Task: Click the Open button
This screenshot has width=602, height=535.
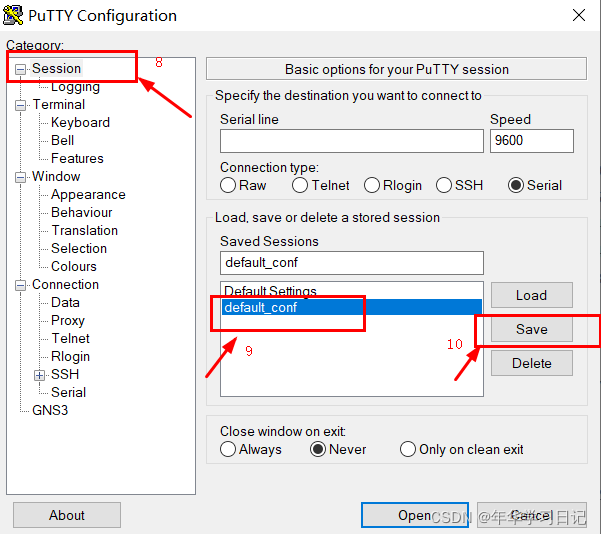Action: [415, 515]
